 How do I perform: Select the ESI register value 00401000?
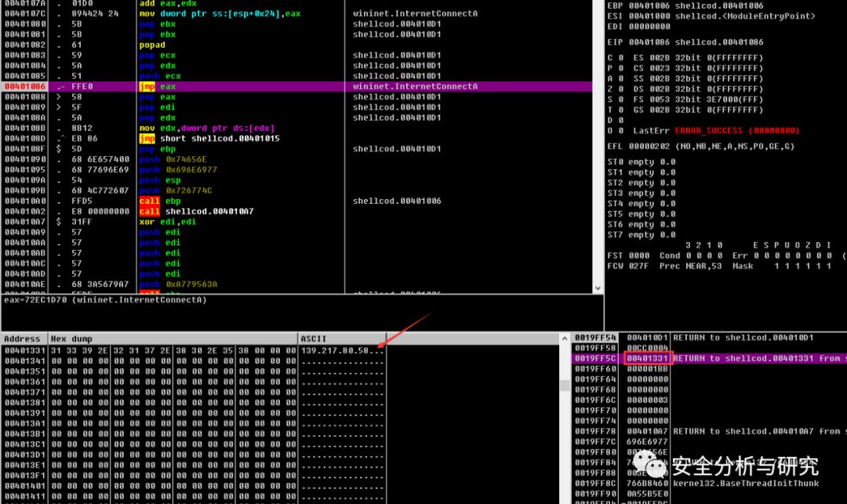[x=649, y=16]
